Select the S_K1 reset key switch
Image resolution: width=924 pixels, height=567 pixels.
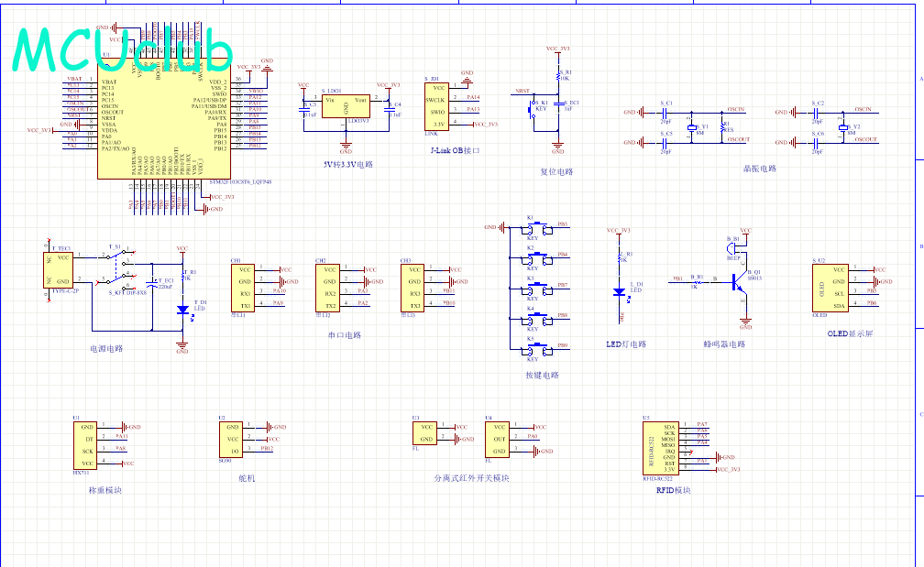(x=533, y=109)
